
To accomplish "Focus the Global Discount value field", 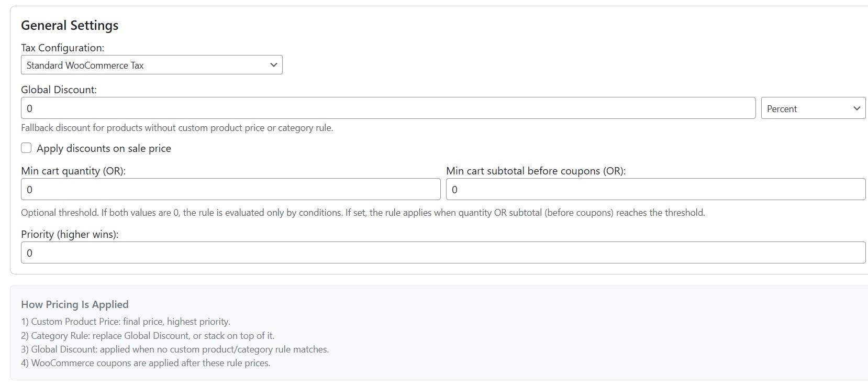I will click(x=387, y=108).
